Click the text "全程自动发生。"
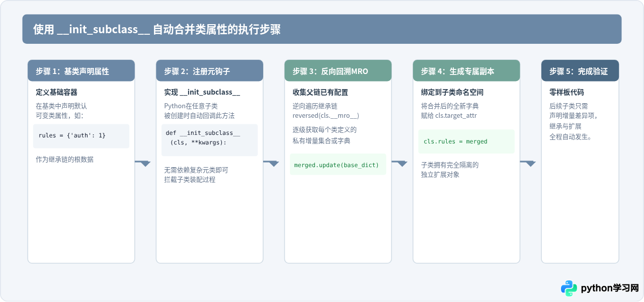This screenshot has width=644, height=302. (x=570, y=136)
